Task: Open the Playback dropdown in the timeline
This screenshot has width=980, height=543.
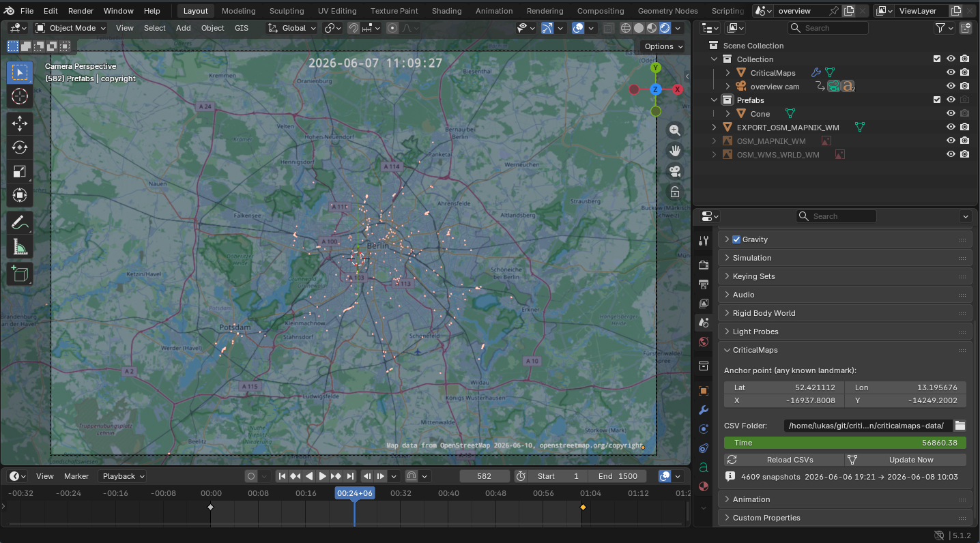Action: click(123, 476)
